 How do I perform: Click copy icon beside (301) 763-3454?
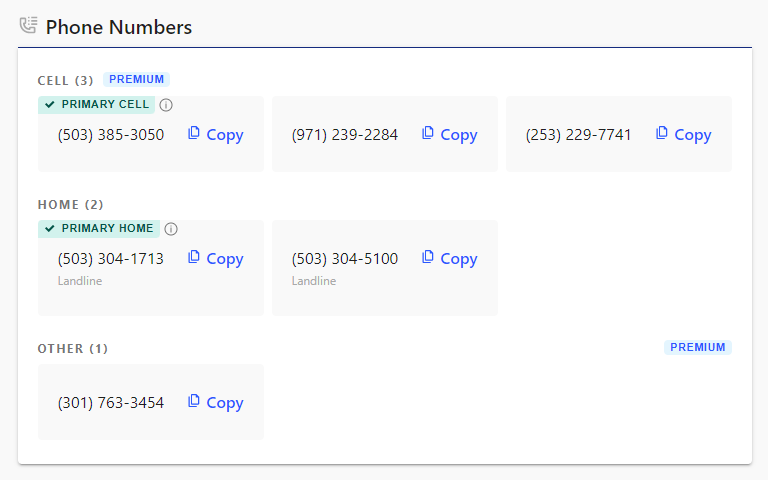[194, 401]
